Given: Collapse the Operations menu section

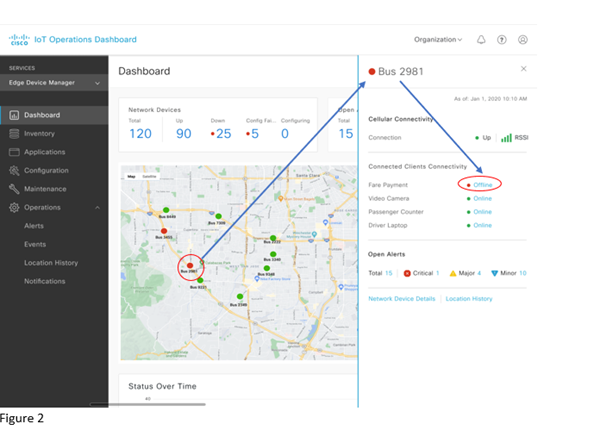Looking at the screenshot, I should point(97,207).
